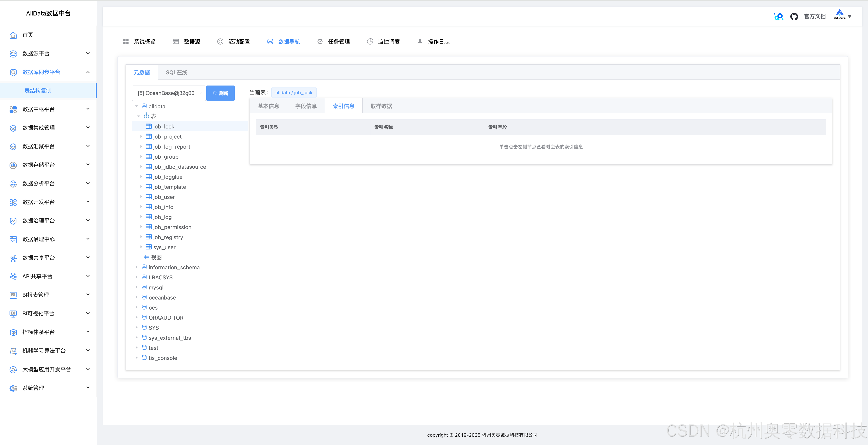Click the 刷新 refresh button
The height and width of the screenshot is (445, 868).
(x=220, y=93)
